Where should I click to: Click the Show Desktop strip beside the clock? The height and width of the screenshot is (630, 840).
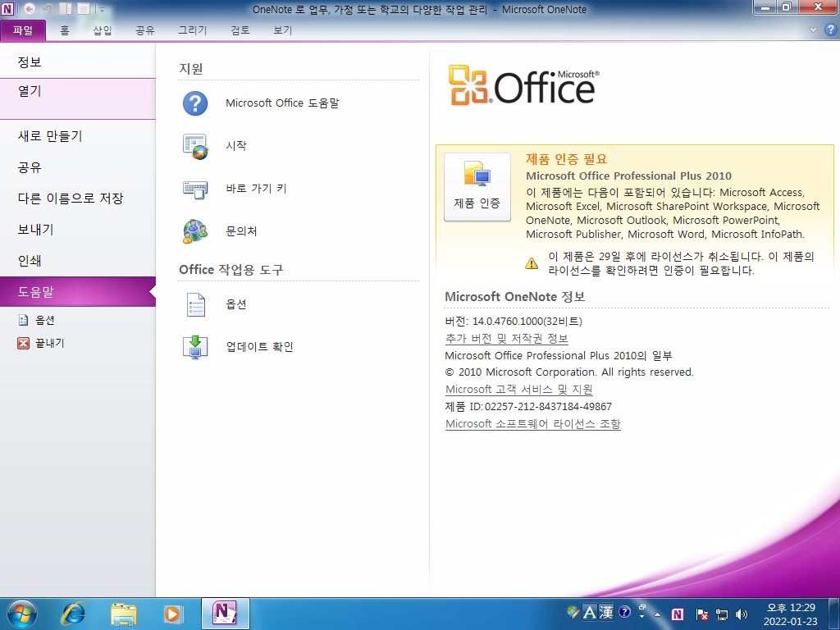pyautogui.click(x=836, y=614)
